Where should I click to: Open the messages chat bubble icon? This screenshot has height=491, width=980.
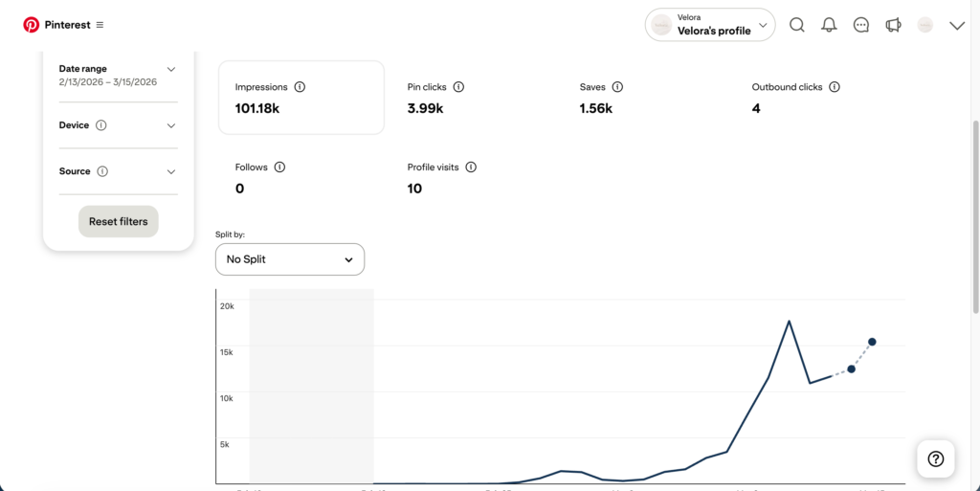click(x=861, y=26)
